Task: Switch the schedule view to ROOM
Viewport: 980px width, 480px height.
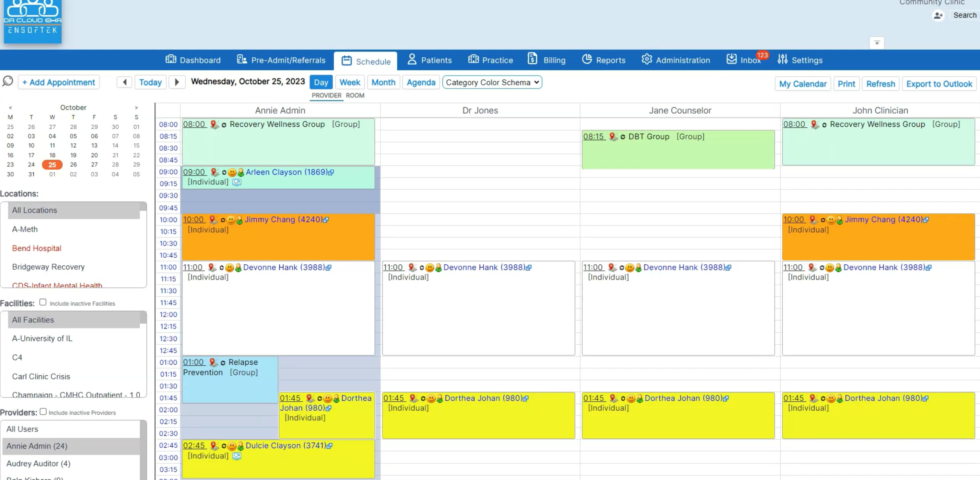Action: [x=355, y=95]
